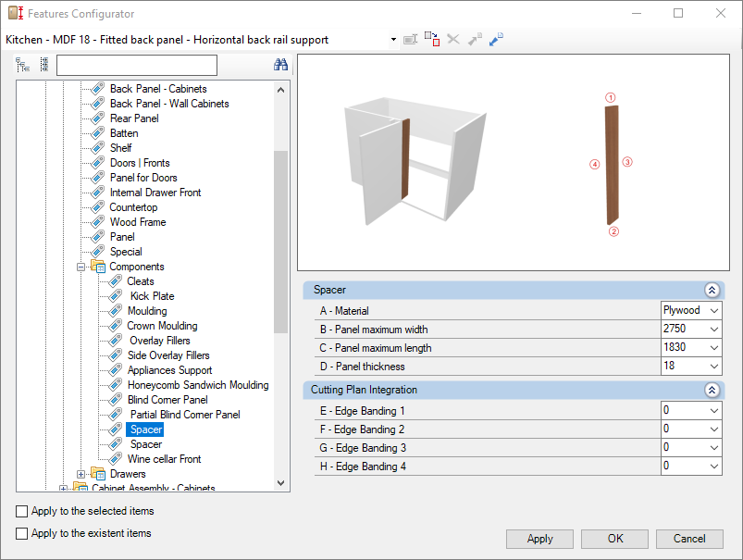This screenshot has height=560, width=743.
Task: Select Overlay Fillers tree item
Action: coord(160,341)
